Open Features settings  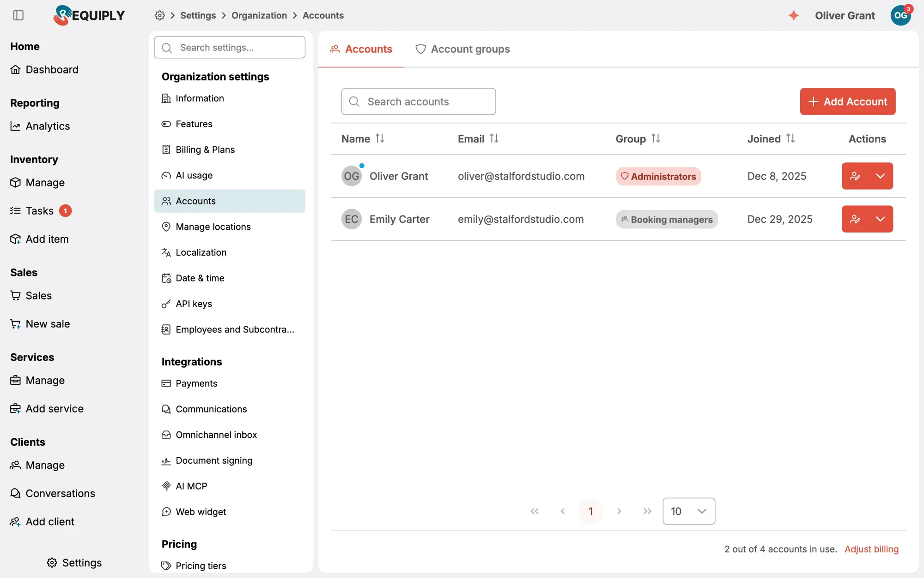tap(230, 124)
